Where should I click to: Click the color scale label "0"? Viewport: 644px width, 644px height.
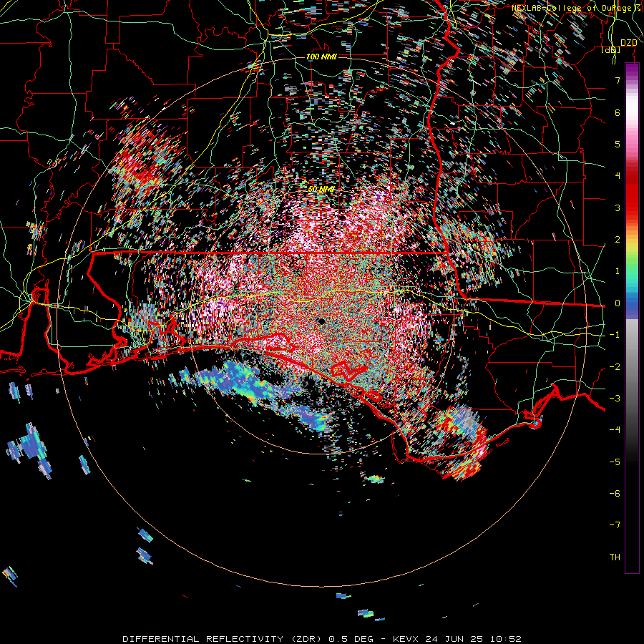[618, 303]
